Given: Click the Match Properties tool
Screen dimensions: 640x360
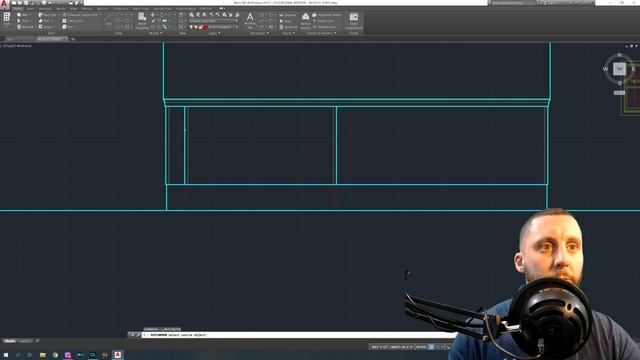Looking at the screenshot, I should pos(142,21).
